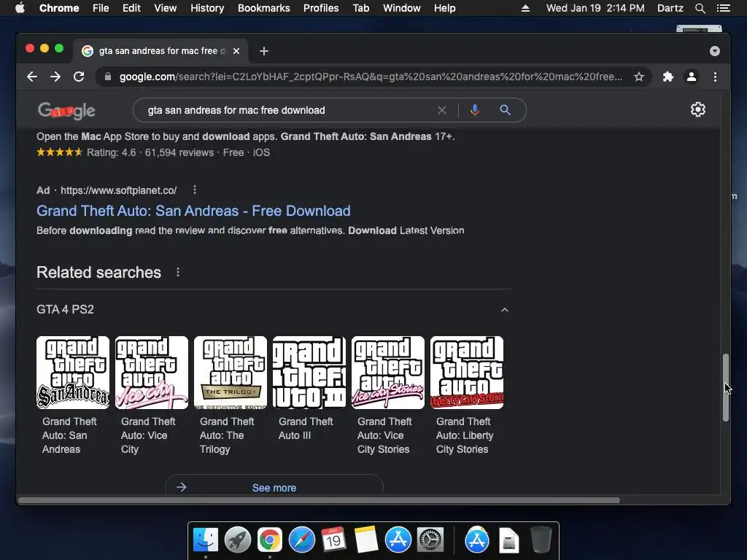Screen dimensions: 747x560
Task: Open Safari from the Dock
Action: (x=302, y=540)
